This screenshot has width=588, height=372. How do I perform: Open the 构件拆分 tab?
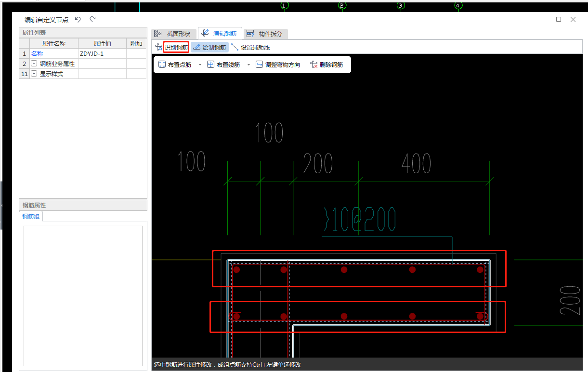point(265,34)
